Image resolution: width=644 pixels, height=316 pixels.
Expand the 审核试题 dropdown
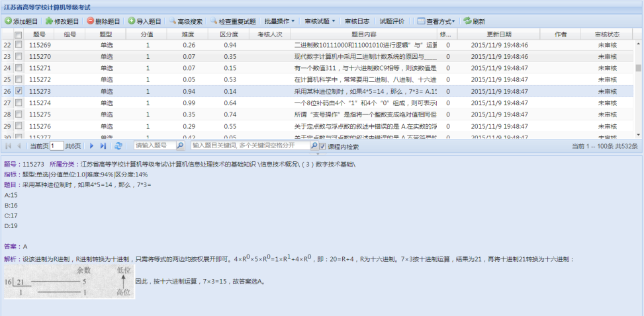320,22
